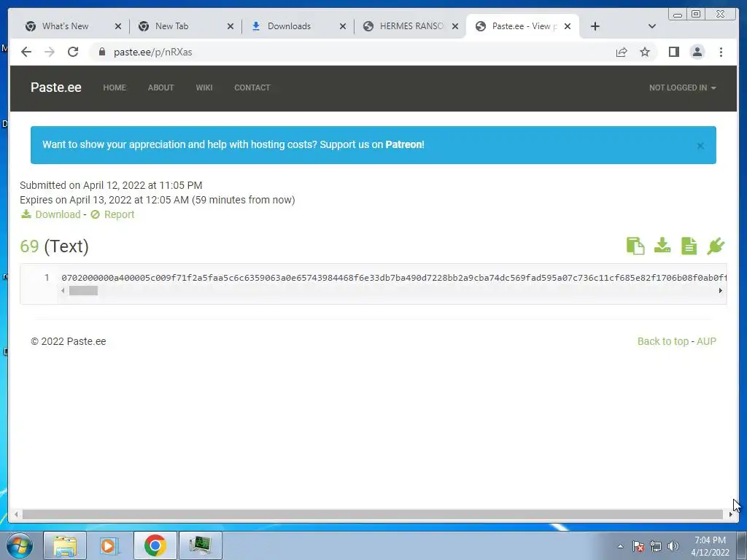Open the Windows Start menu
Image resolution: width=747 pixels, height=560 pixels.
[19, 545]
